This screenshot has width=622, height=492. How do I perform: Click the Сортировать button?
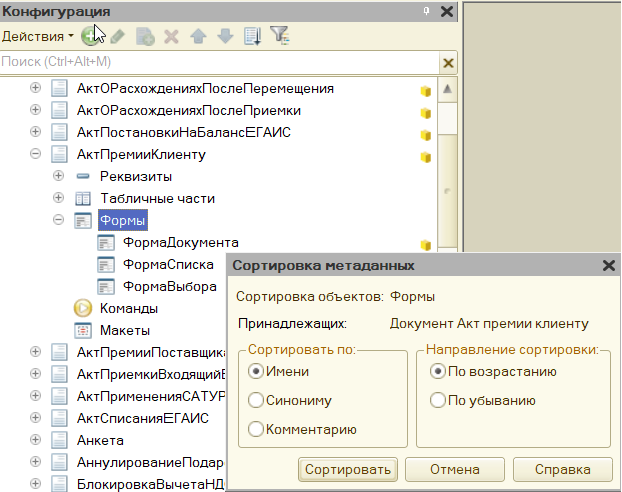click(348, 469)
